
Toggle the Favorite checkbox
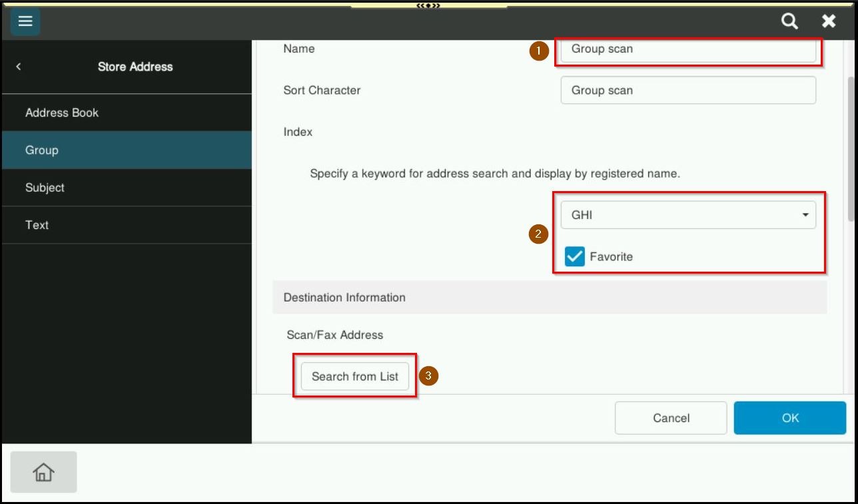574,256
